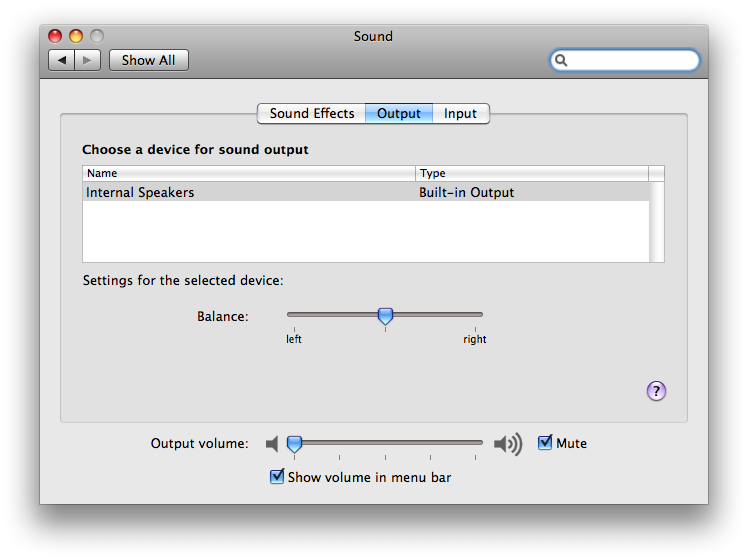
Task: Select the Output tab
Action: (x=398, y=113)
